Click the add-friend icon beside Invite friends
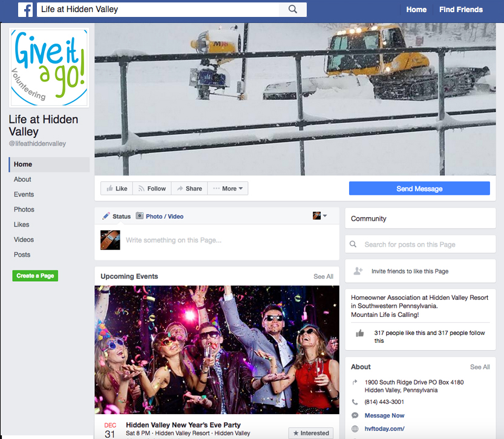 click(x=358, y=271)
